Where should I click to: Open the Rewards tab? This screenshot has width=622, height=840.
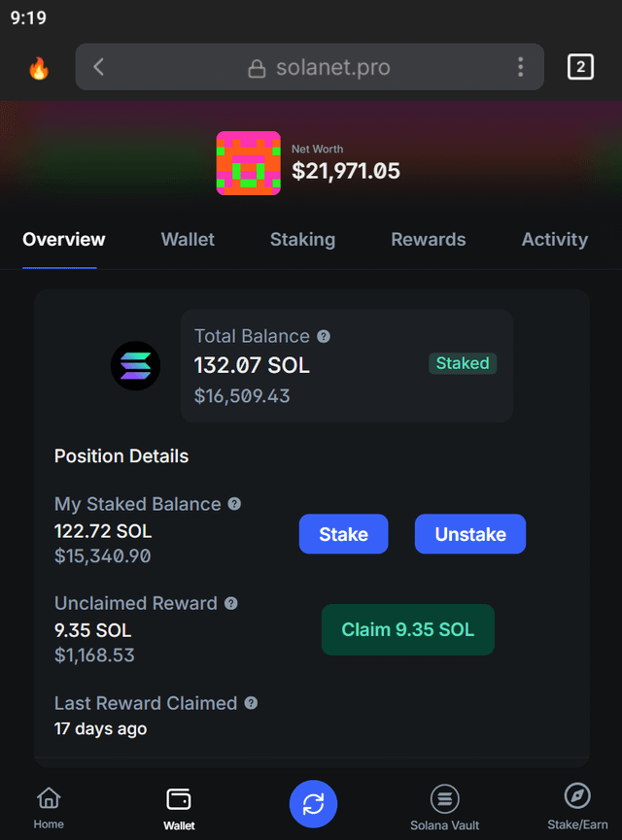(x=428, y=239)
